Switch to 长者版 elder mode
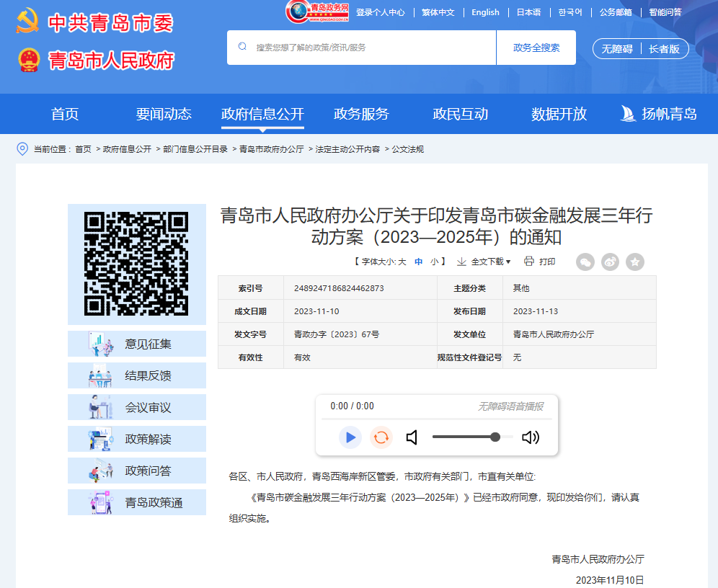The image size is (718, 588). (x=664, y=49)
